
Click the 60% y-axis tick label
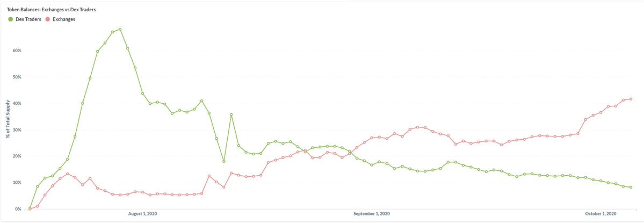(x=17, y=51)
